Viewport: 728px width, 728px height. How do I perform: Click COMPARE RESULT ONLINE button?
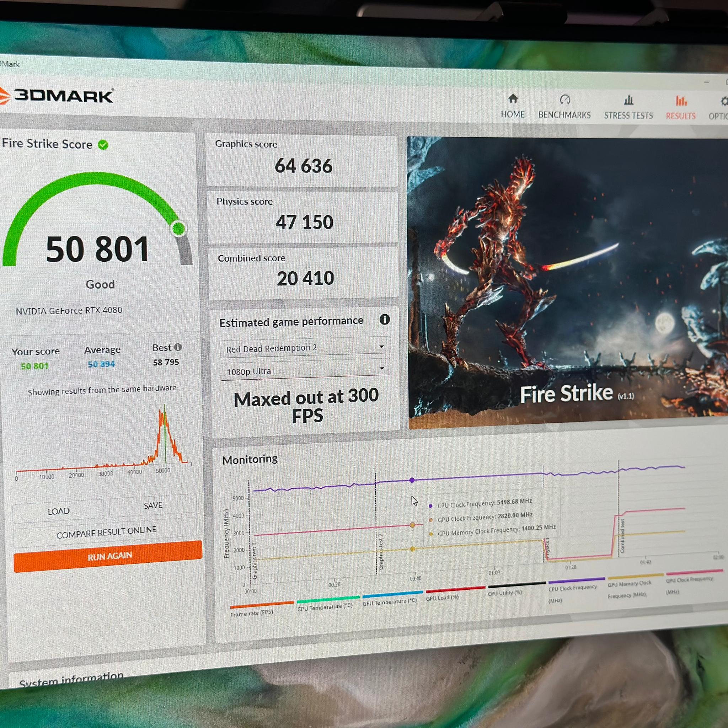(106, 532)
